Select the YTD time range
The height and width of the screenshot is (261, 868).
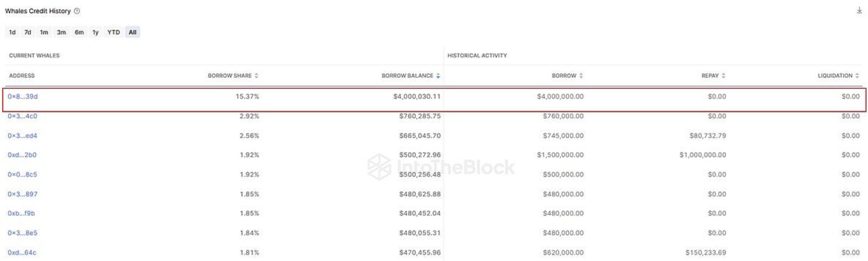114,32
